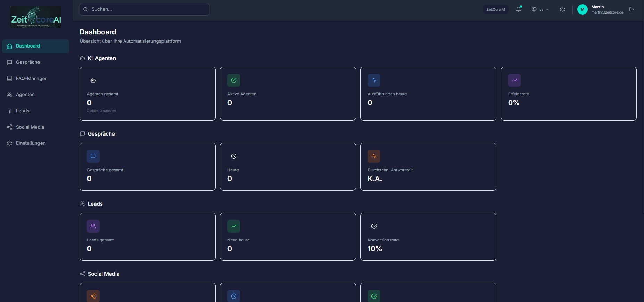
Task: Open Gespräche in the sidebar
Action: click(x=28, y=62)
